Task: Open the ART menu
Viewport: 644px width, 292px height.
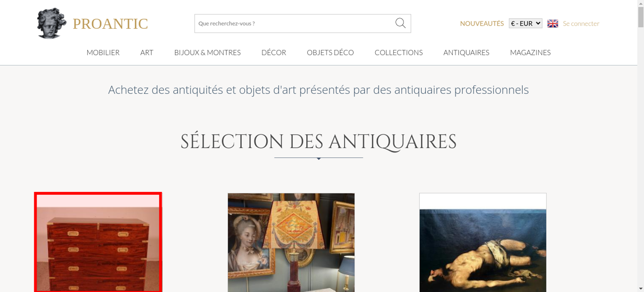Action: [x=147, y=52]
